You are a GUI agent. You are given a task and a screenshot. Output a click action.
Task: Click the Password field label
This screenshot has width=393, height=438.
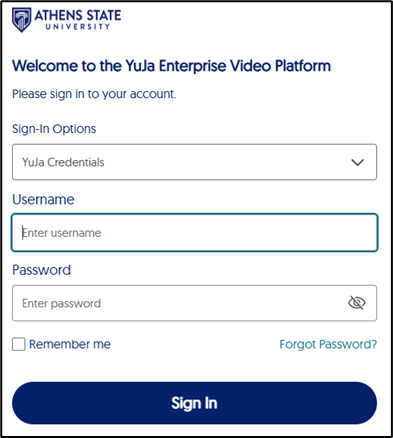(x=42, y=270)
